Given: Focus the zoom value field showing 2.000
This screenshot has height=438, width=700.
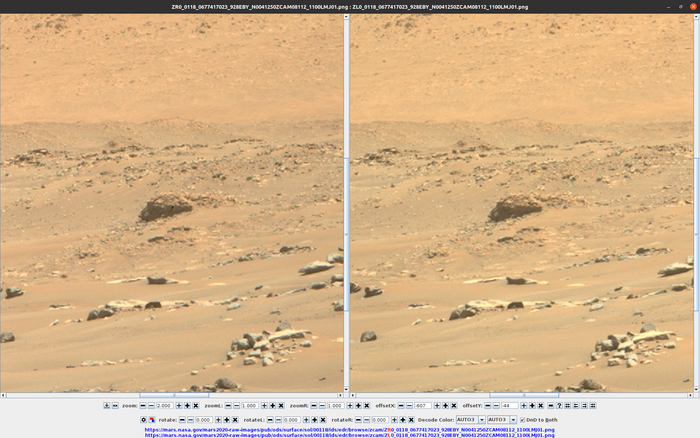Looking at the screenshot, I should tap(165, 405).
